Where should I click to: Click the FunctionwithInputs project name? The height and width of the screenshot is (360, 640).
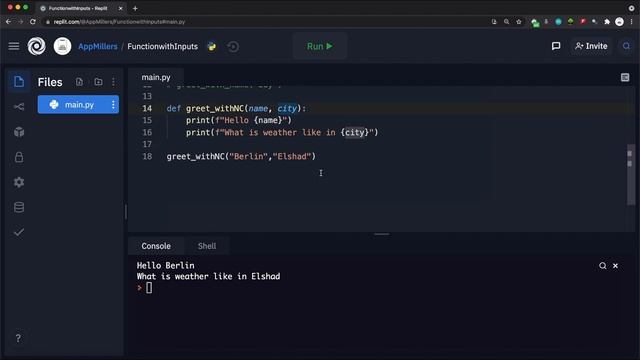(x=162, y=47)
